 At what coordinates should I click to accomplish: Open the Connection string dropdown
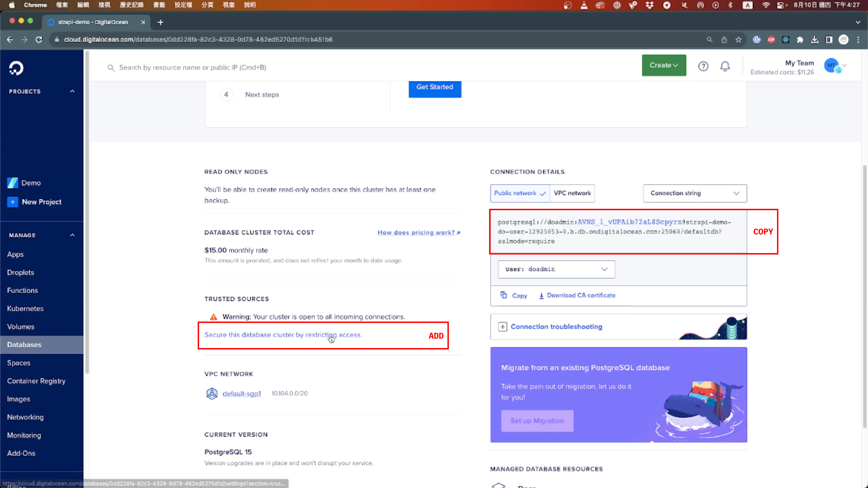(x=694, y=193)
